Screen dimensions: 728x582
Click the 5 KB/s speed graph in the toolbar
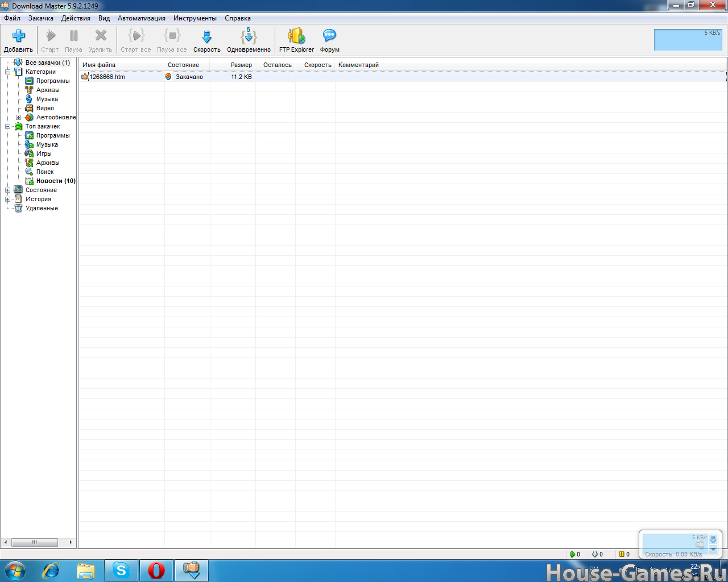(688, 40)
